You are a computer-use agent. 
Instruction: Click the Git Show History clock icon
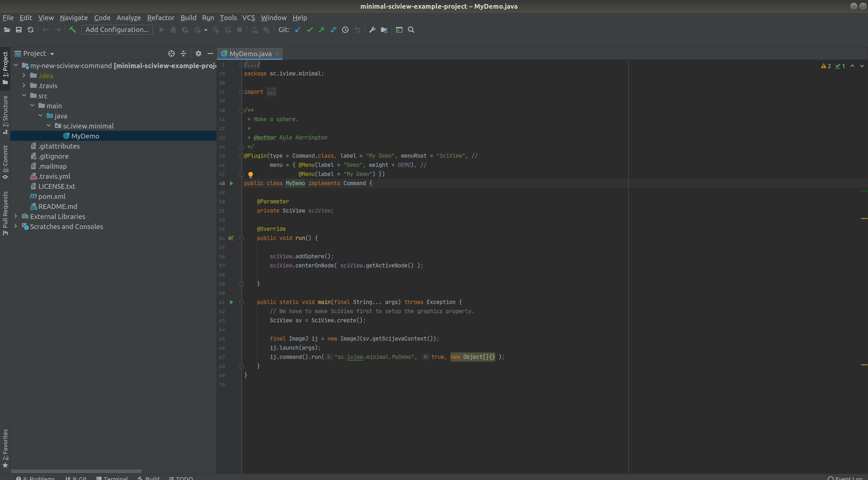click(345, 30)
